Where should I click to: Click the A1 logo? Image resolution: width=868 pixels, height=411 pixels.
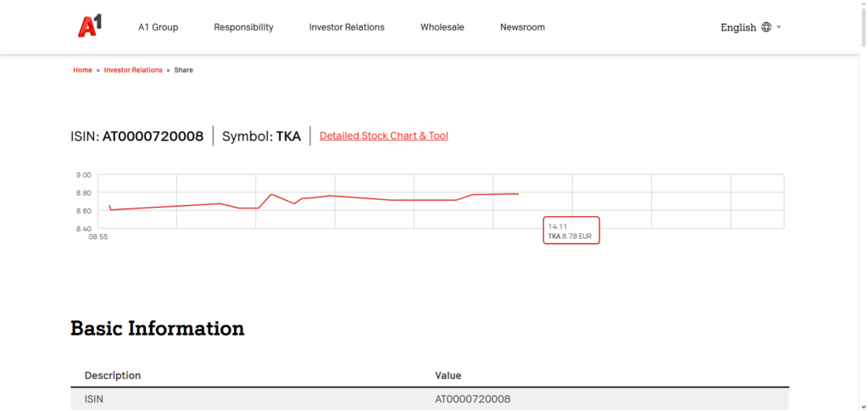coord(89,27)
